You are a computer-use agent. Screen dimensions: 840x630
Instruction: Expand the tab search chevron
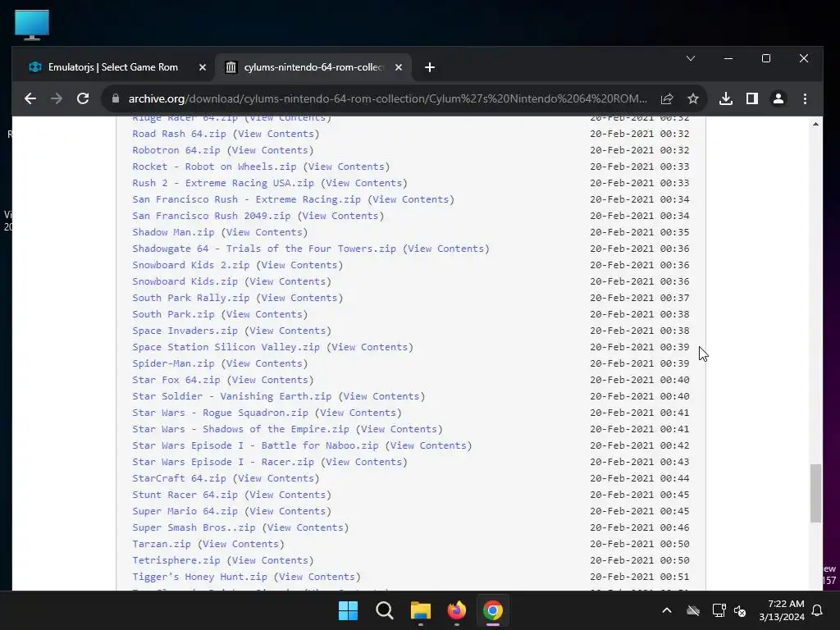[x=691, y=58]
